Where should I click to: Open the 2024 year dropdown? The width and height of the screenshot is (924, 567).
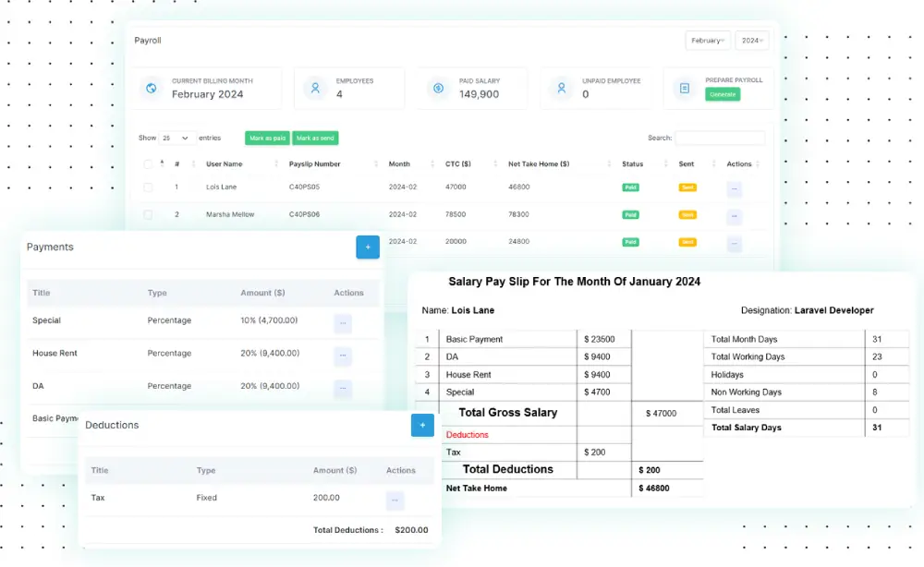tap(752, 41)
